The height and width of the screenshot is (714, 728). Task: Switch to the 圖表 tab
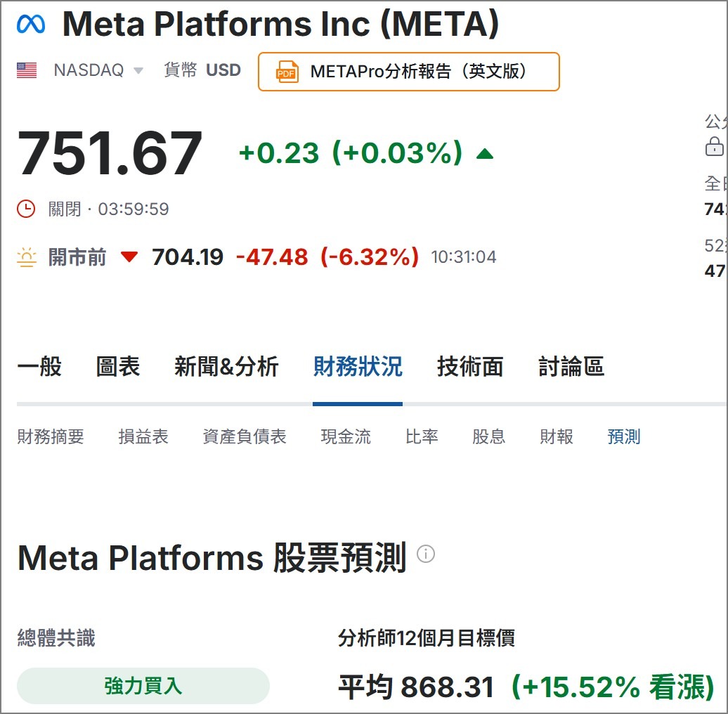tap(117, 366)
